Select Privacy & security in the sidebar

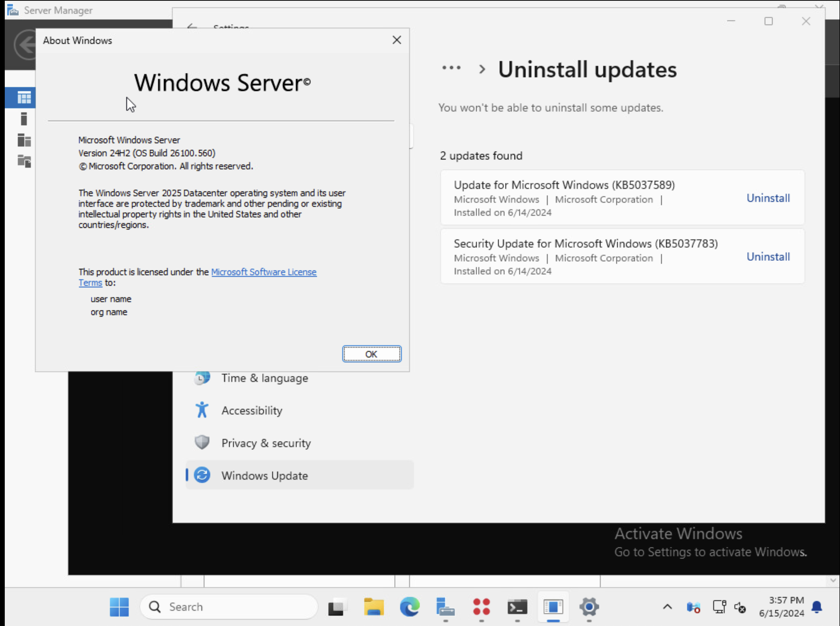pos(266,443)
